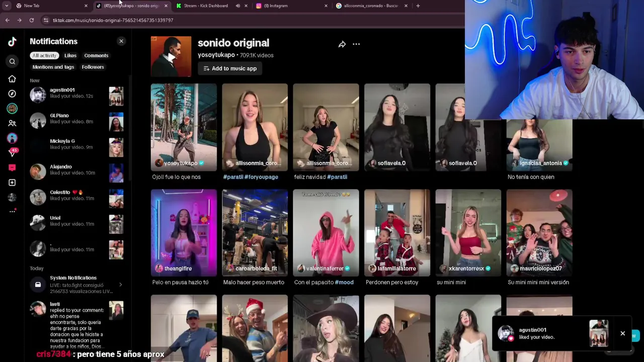The image size is (644, 362).
Task: Open agustin001 notification in the list
Action: [x=76, y=95]
